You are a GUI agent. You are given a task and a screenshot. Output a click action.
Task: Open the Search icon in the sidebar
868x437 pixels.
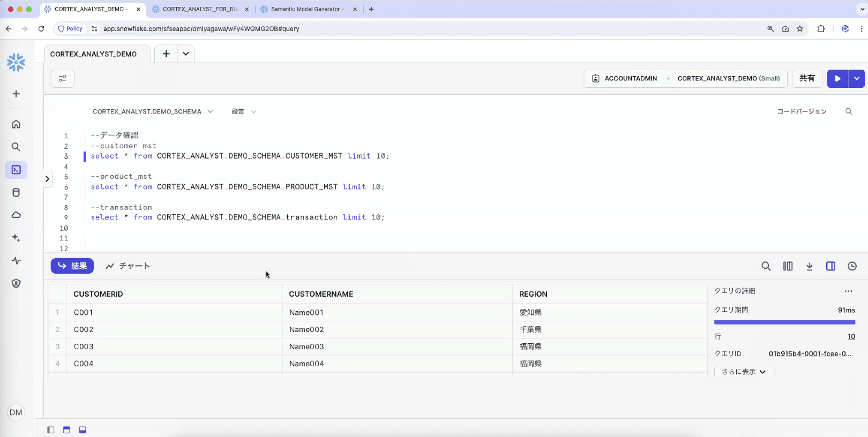coord(16,147)
